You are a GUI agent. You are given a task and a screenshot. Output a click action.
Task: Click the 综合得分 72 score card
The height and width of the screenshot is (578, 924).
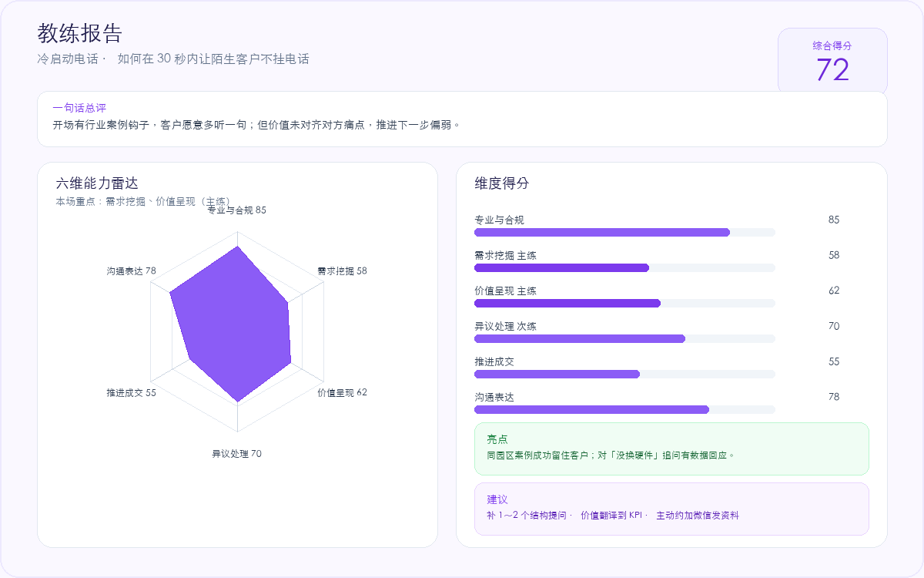click(832, 62)
